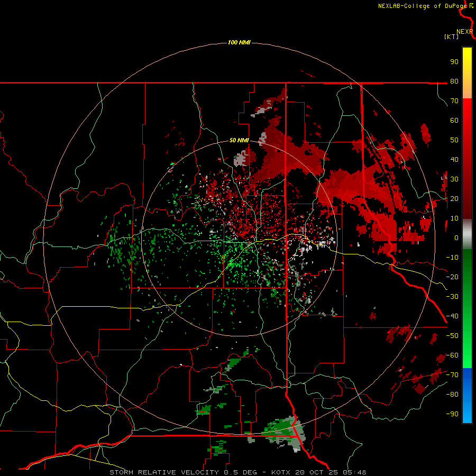Click the "70" knots scale label
The height and width of the screenshot is (476, 476).
(x=454, y=101)
